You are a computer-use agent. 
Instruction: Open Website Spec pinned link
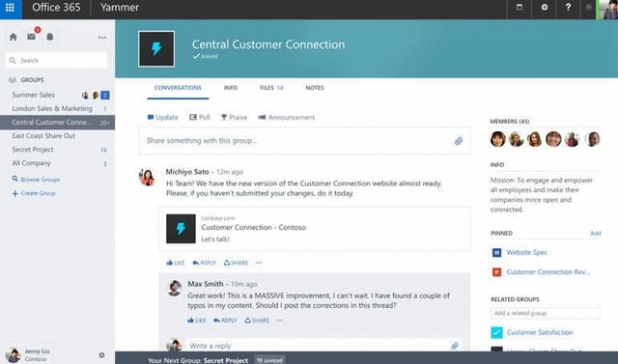tap(527, 253)
